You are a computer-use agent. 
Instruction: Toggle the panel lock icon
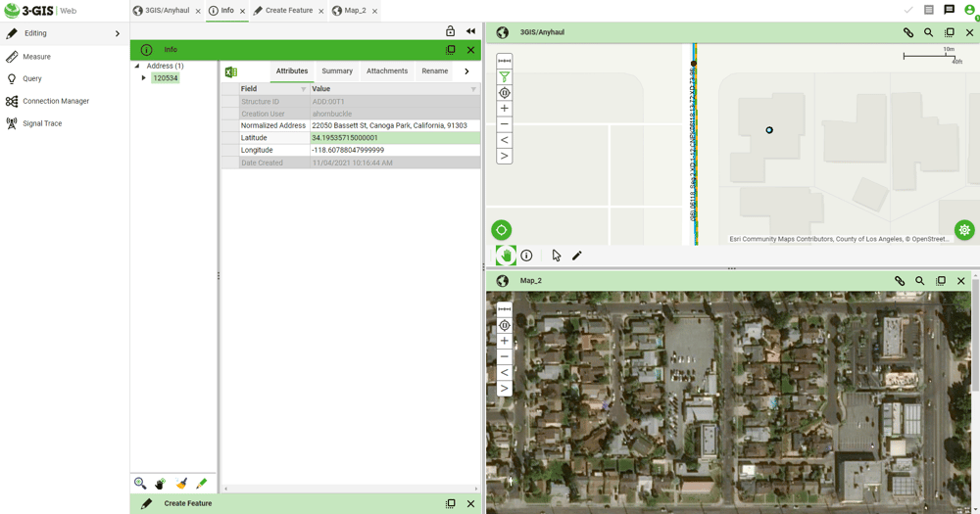[450, 31]
